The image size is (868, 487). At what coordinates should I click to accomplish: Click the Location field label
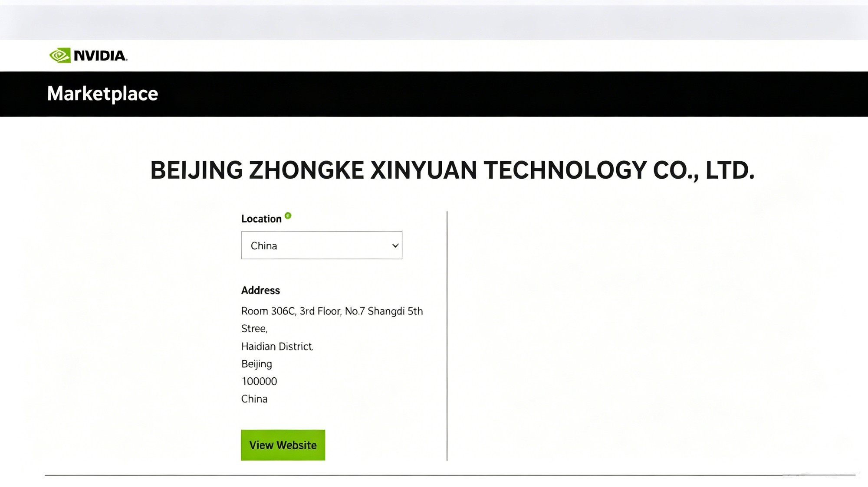click(x=261, y=219)
